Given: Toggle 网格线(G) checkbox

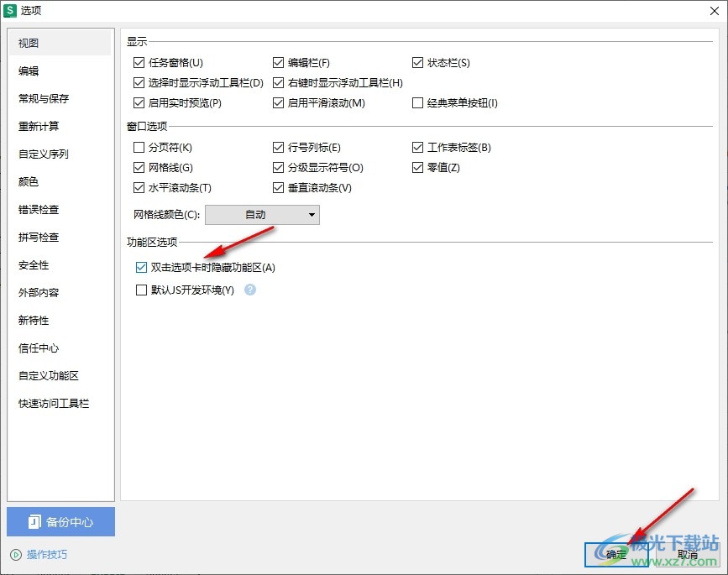Looking at the screenshot, I should pyautogui.click(x=139, y=168).
